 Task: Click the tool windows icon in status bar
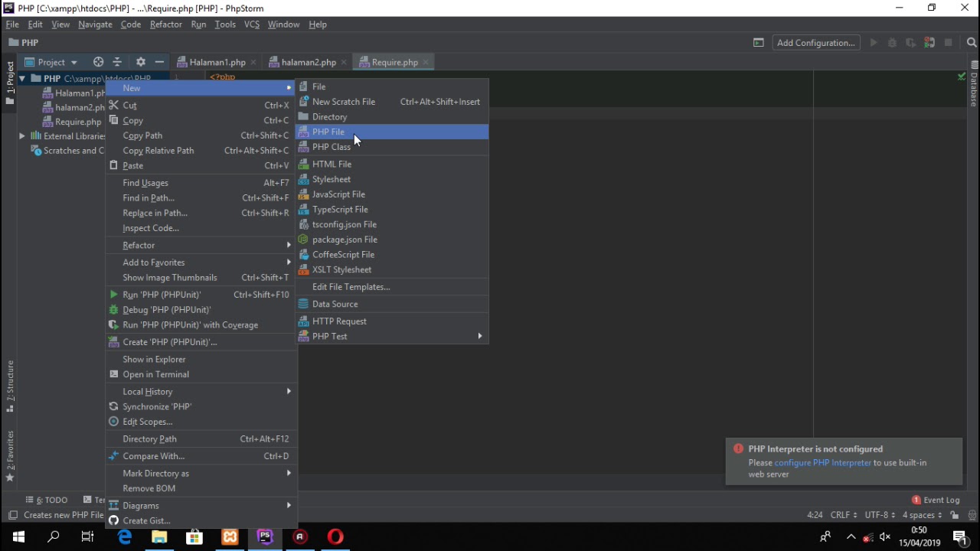[x=12, y=515]
